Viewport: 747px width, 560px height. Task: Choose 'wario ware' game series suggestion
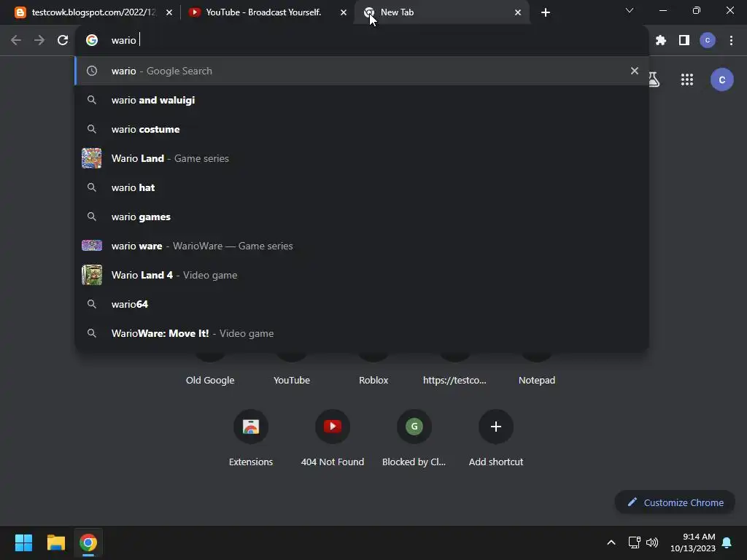click(362, 246)
